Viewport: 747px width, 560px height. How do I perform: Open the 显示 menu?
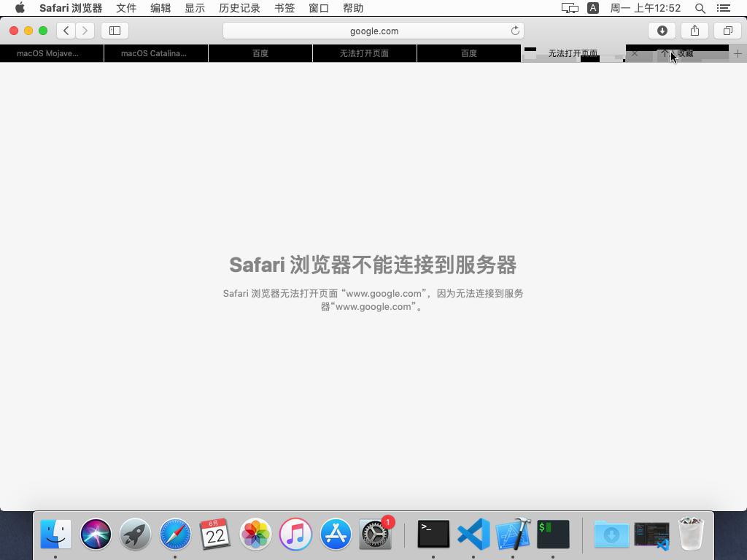coord(195,8)
